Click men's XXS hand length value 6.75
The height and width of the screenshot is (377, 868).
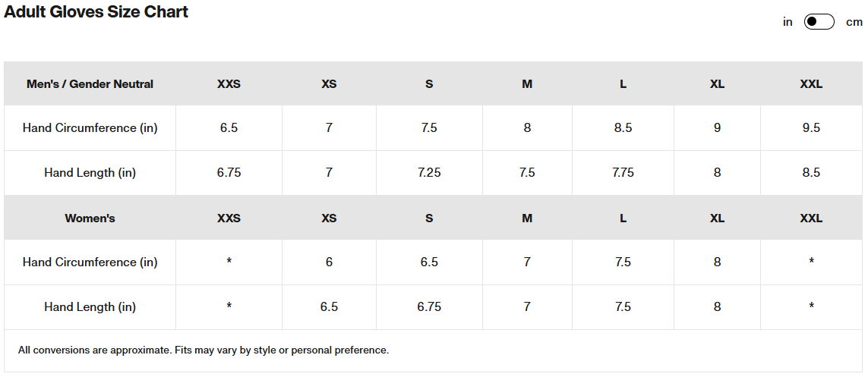[x=229, y=173]
